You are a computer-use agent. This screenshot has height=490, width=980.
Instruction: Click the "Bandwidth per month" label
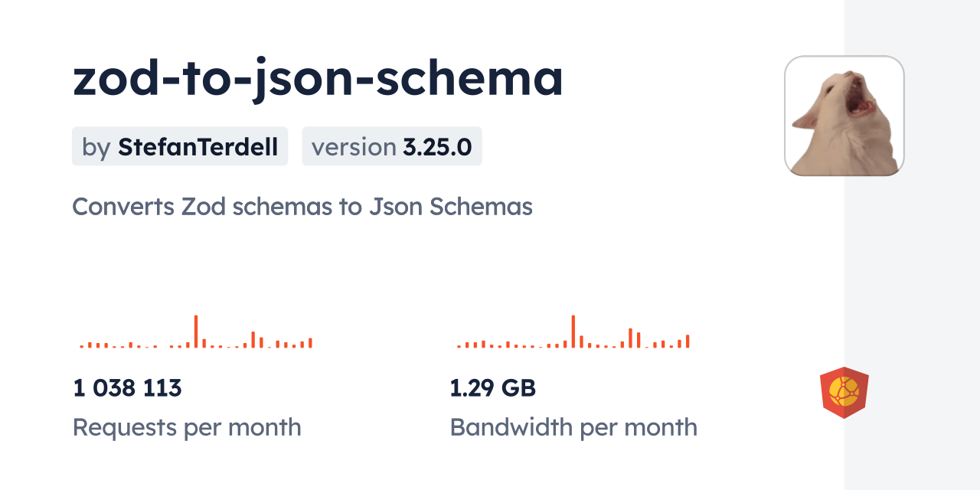[573, 427]
